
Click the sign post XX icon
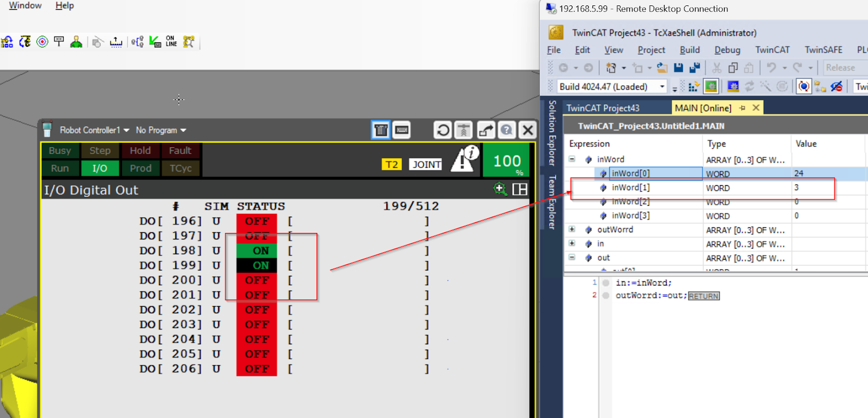(59, 42)
